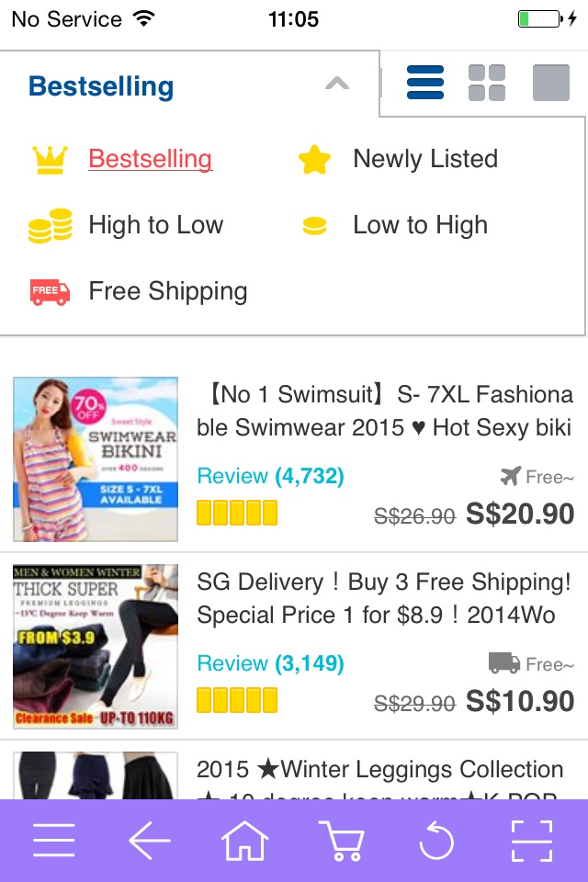Sort by price High to Low
The height and width of the screenshot is (882, 588).
pyautogui.click(x=155, y=225)
